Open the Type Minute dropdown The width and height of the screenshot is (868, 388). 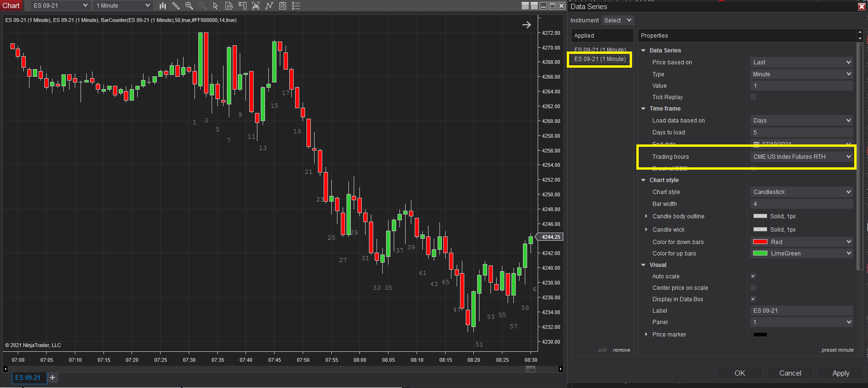[x=802, y=74]
